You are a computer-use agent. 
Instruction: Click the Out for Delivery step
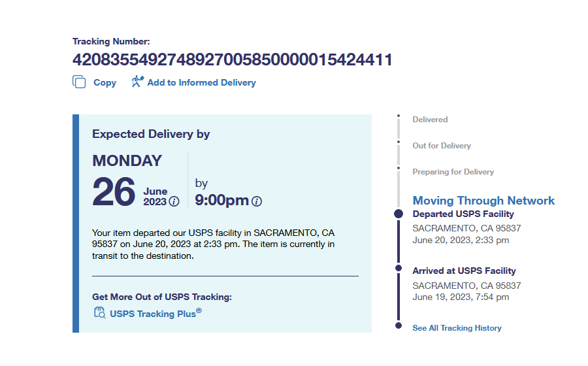442,146
